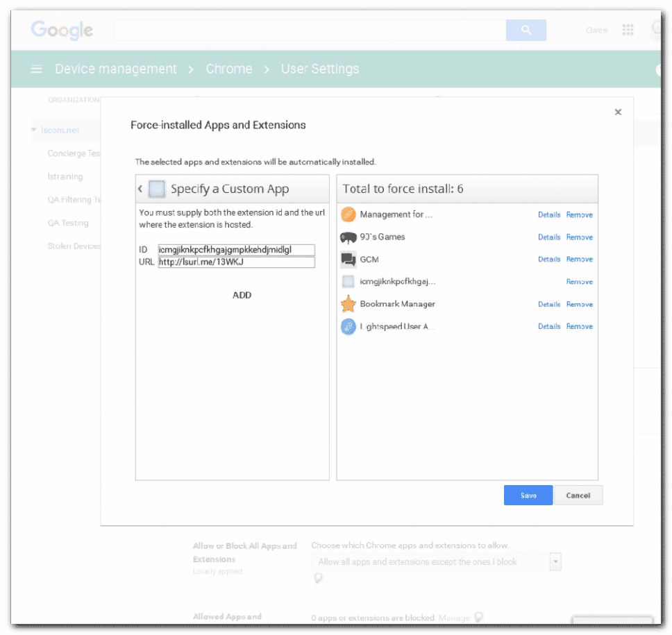Click the Management for ... app name

pos(396,214)
